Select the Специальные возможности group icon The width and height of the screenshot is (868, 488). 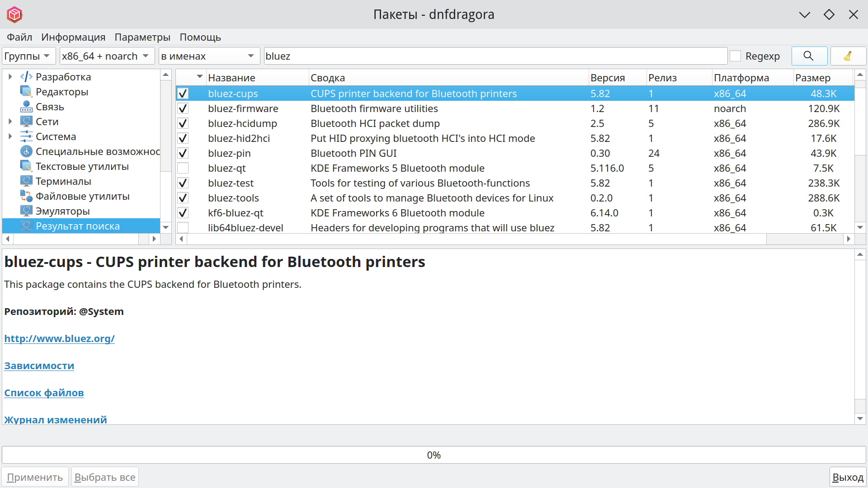pos(26,151)
